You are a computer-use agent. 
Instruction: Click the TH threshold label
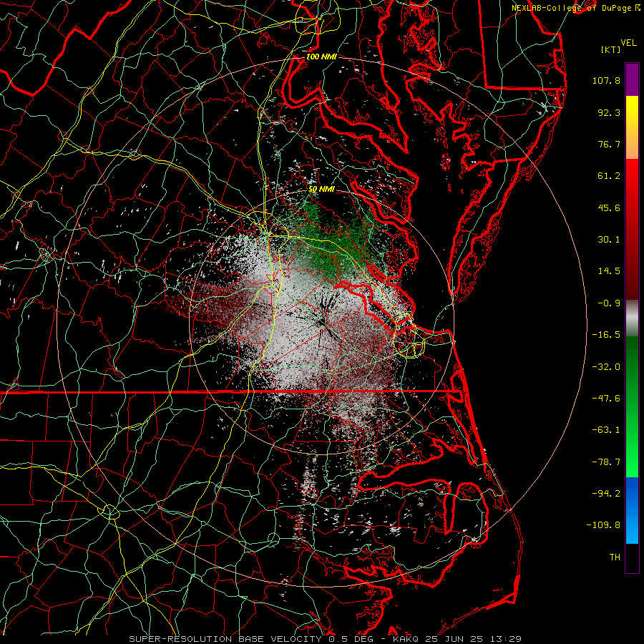[x=615, y=557]
